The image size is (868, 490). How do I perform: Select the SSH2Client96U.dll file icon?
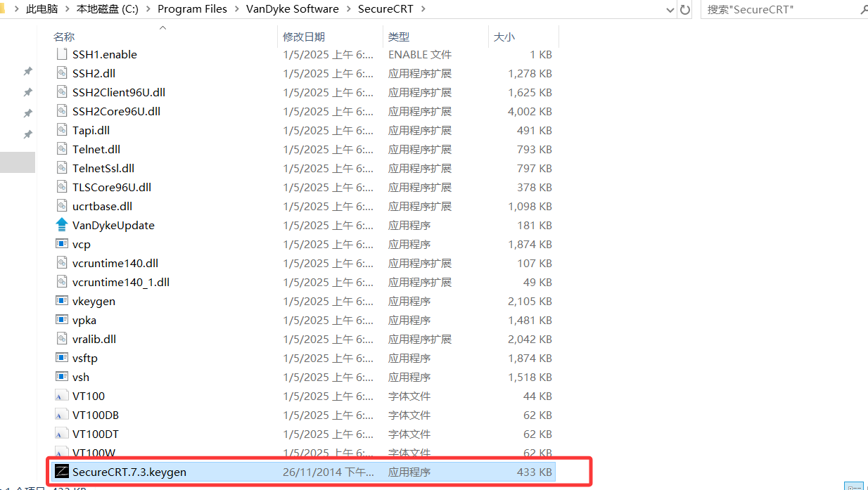point(62,92)
